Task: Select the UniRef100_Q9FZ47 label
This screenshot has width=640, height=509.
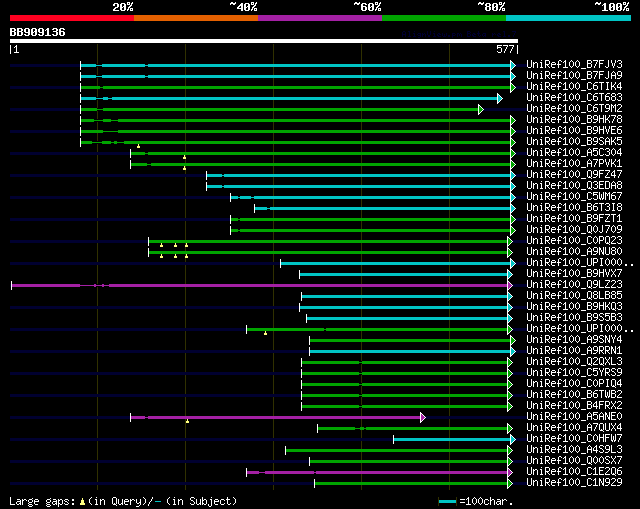Action: [x=574, y=175]
